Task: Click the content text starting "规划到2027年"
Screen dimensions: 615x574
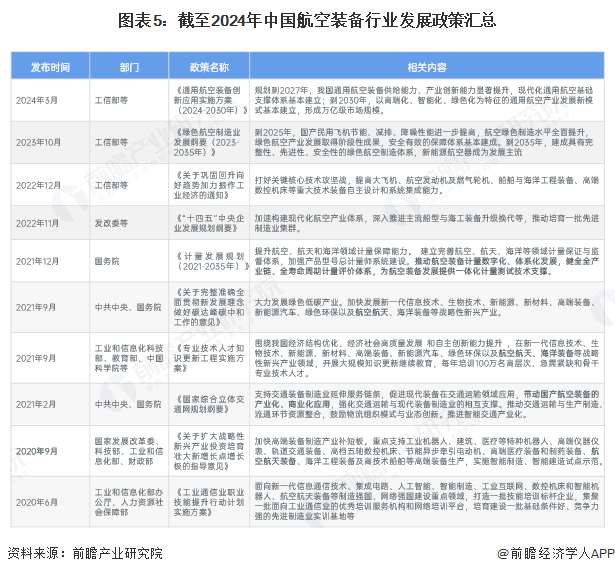Action: 424,100
